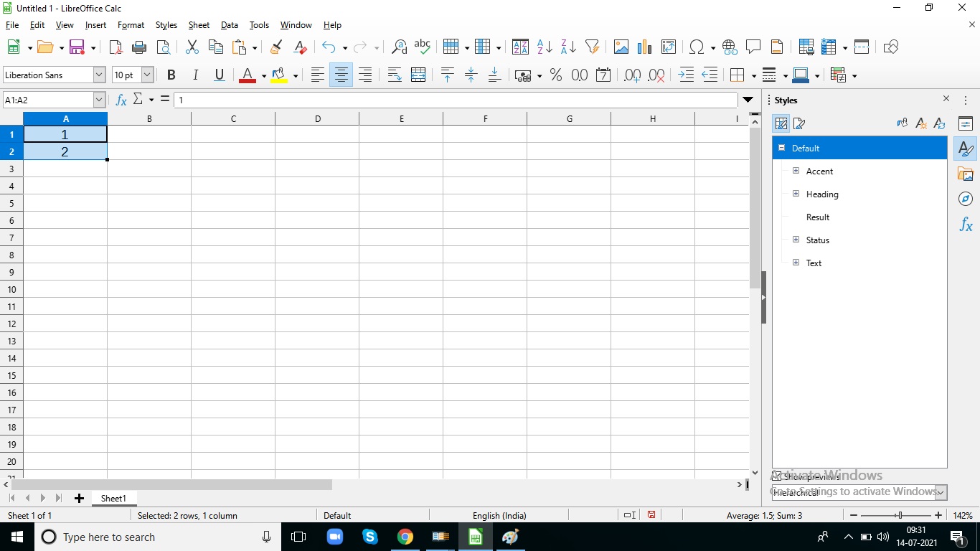
Task: Expand the Heading style tree node
Action: pos(796,194)
